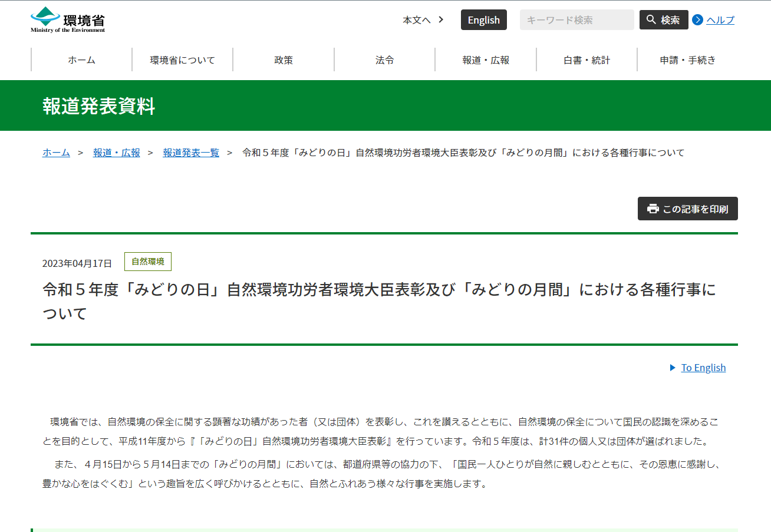This screenshot has width=771, height=532.
Task: Click the この記事を印刷 button
Action: (687, 208)
